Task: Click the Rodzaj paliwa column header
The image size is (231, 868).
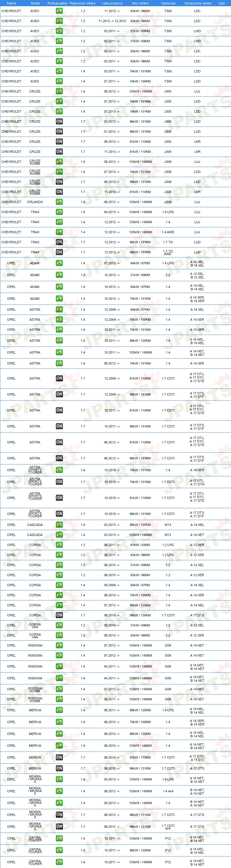Action: click(57, 3)
